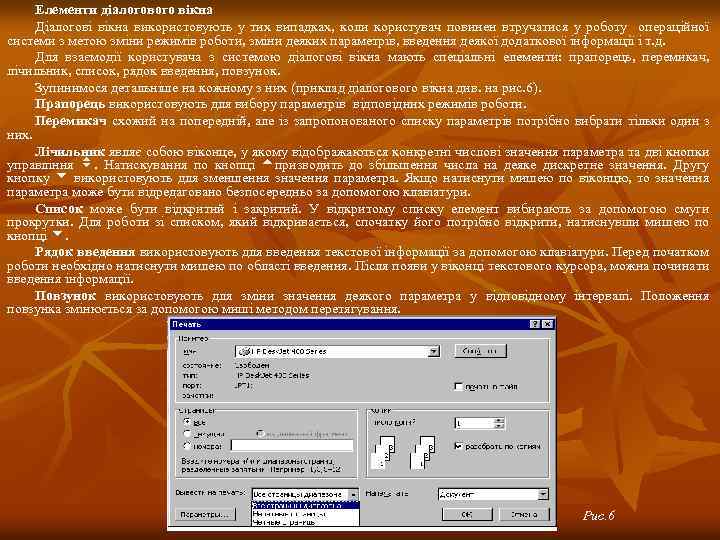Click the bold word 'Лічильник' in text

(70, 152)
